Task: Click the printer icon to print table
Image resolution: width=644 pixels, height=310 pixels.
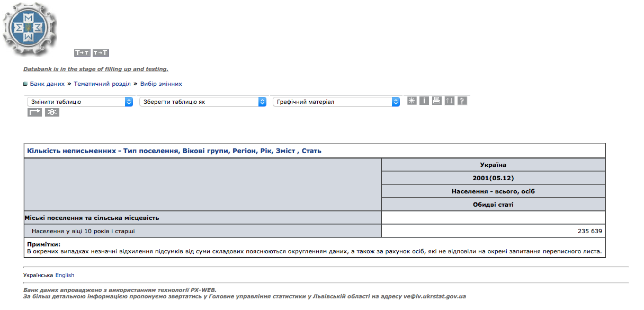Action: tap(437, 101)
